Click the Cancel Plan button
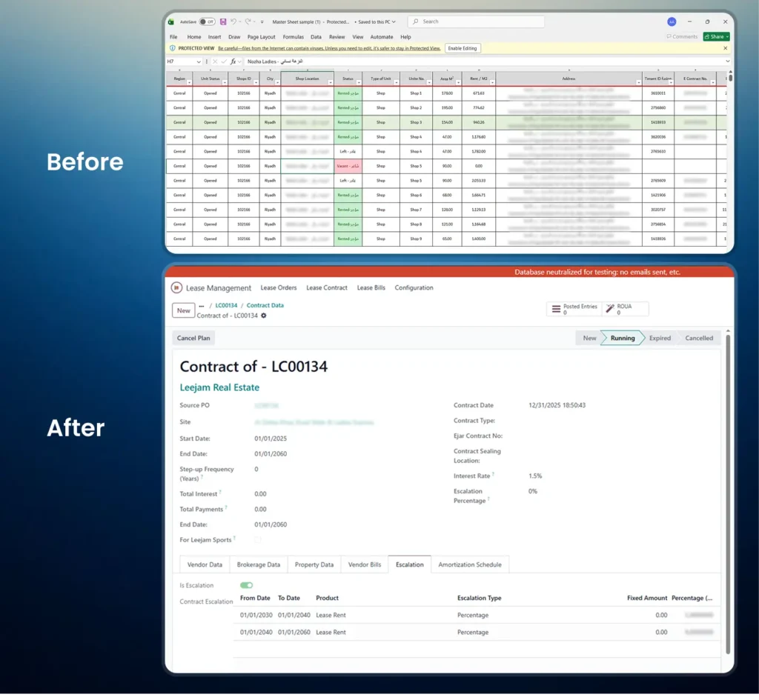759x700 pixels. click(x=193, y=338)
